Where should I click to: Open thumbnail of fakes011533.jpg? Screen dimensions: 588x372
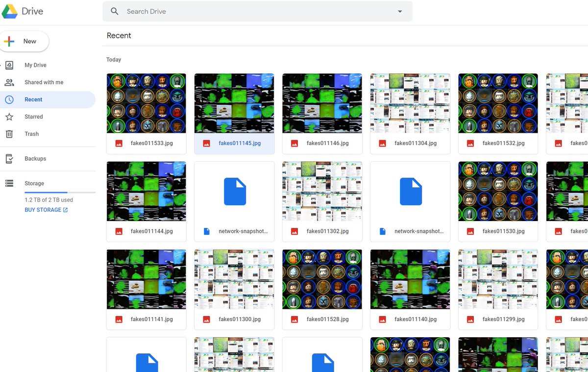146,103
